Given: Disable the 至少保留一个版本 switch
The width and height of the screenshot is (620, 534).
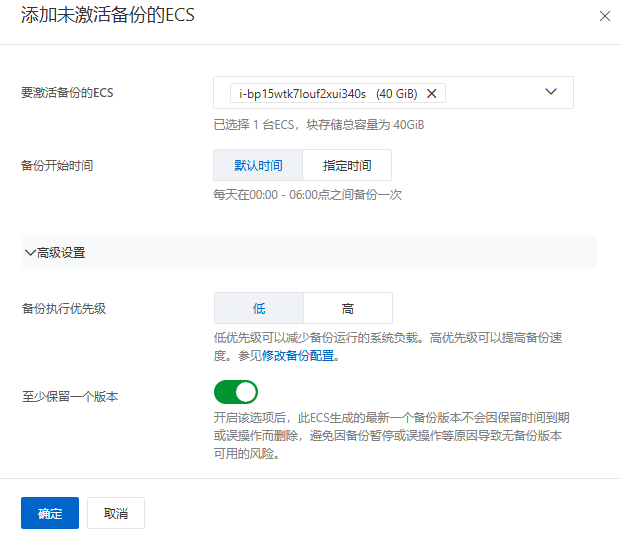Looking at the screenshot, I should coord(236,392).
